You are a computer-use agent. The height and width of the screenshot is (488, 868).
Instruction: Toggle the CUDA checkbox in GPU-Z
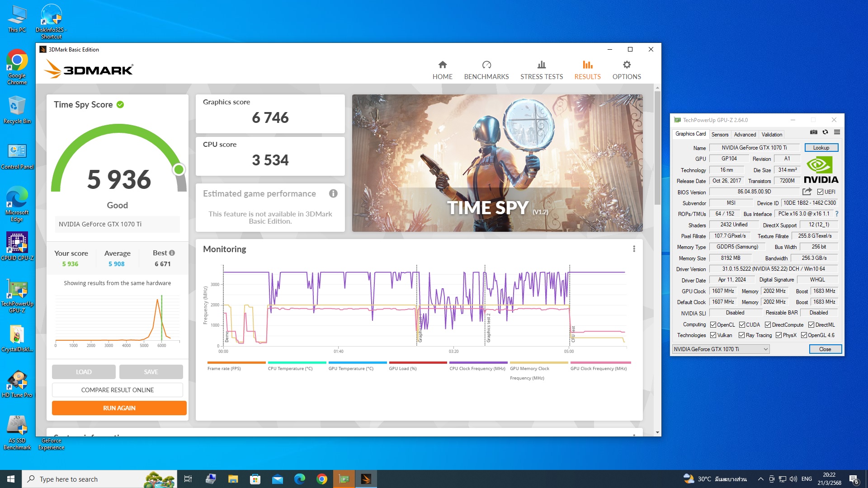point(742,325)
